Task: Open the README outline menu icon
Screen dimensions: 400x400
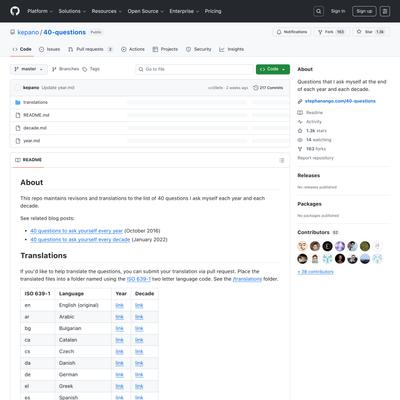Action: [x=282, y=160]
